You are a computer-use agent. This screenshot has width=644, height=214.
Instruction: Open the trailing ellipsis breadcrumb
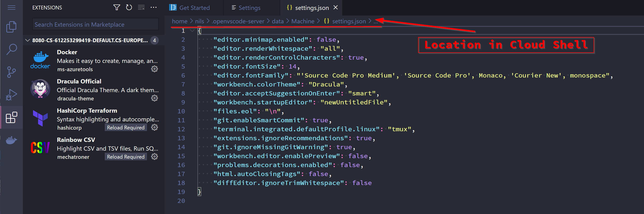point(376,22)
